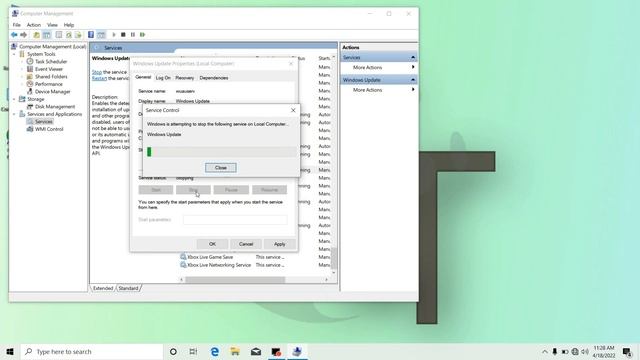
Task: Select Performance in the console tree
Action: (x=49, y=84)
